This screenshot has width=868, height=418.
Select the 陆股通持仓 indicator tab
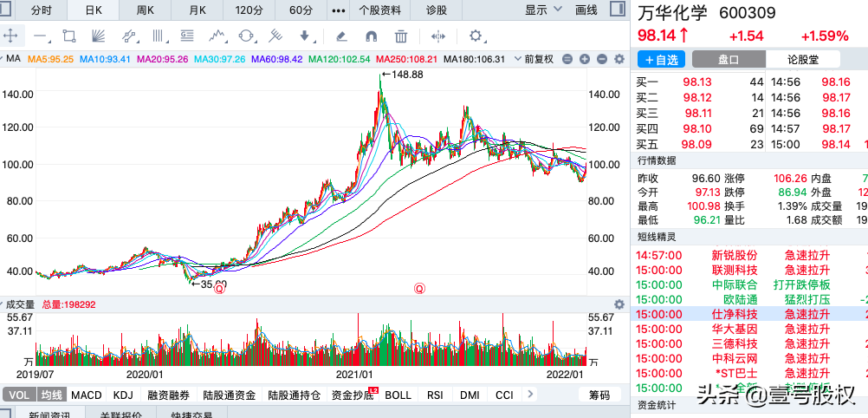coord(294,395)
